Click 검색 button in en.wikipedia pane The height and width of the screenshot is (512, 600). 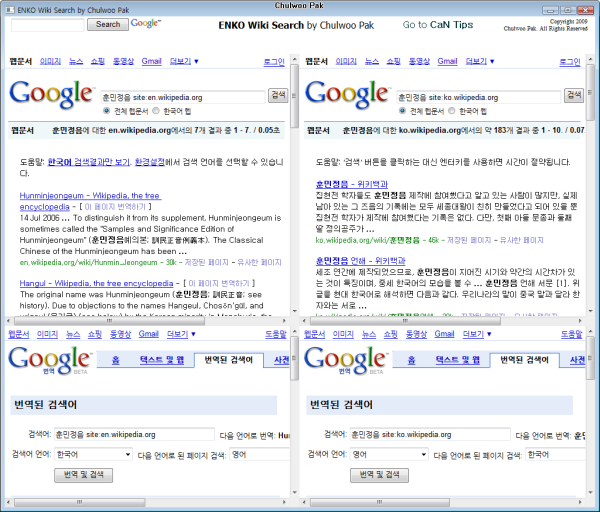pos(278,95)
